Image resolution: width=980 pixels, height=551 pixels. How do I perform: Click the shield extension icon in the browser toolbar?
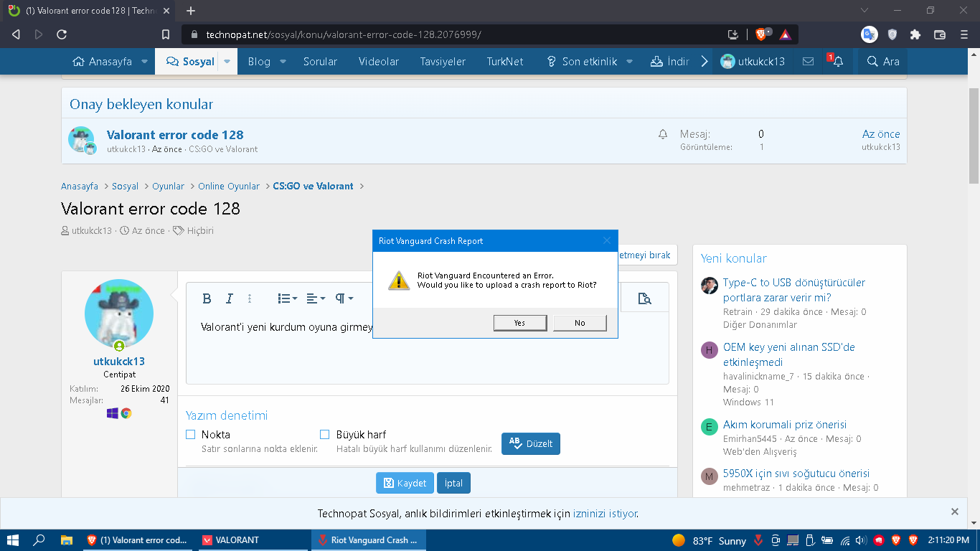pyautogui.click(x=892, y=34)
